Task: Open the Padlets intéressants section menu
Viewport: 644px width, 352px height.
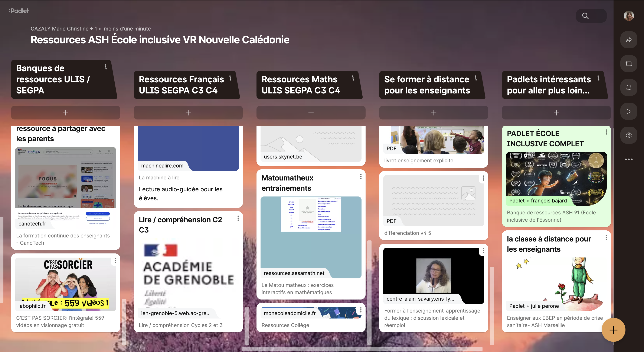Action: coord(598,78)
